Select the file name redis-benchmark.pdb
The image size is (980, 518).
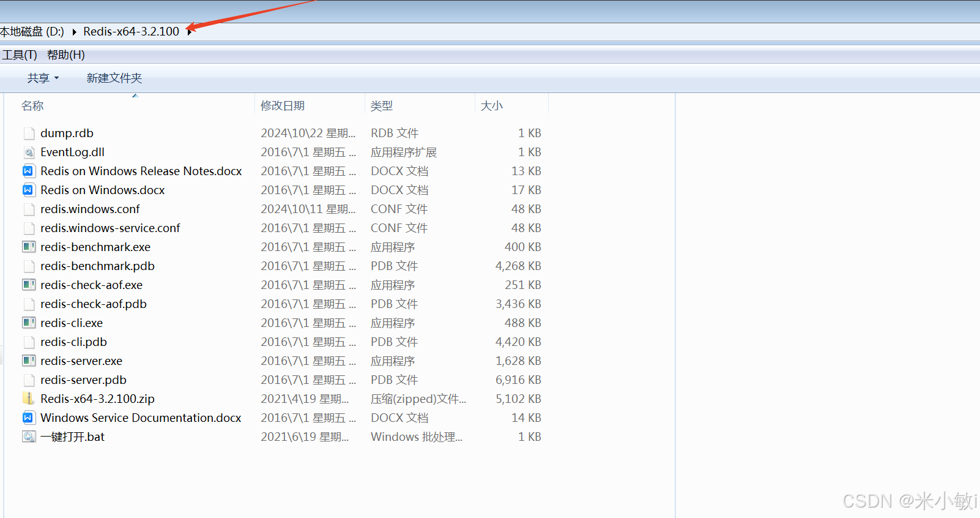click(97, 266)
